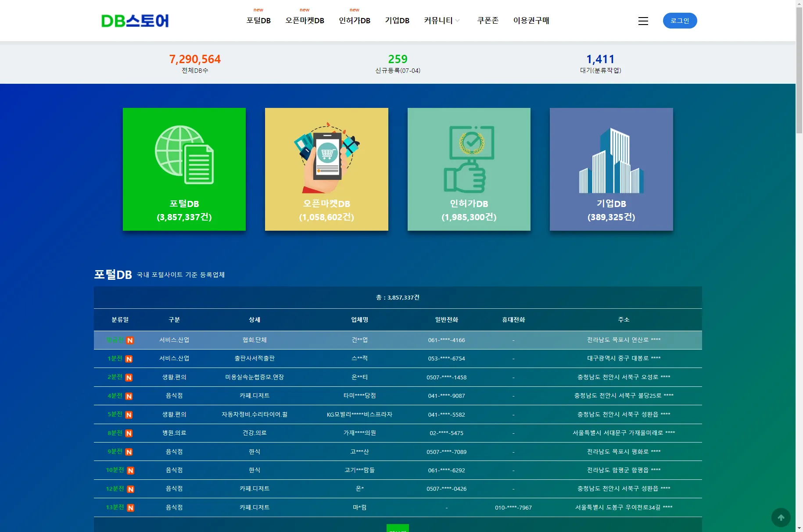
Task: Select the table row for 건**업
Action: point(359,340)
